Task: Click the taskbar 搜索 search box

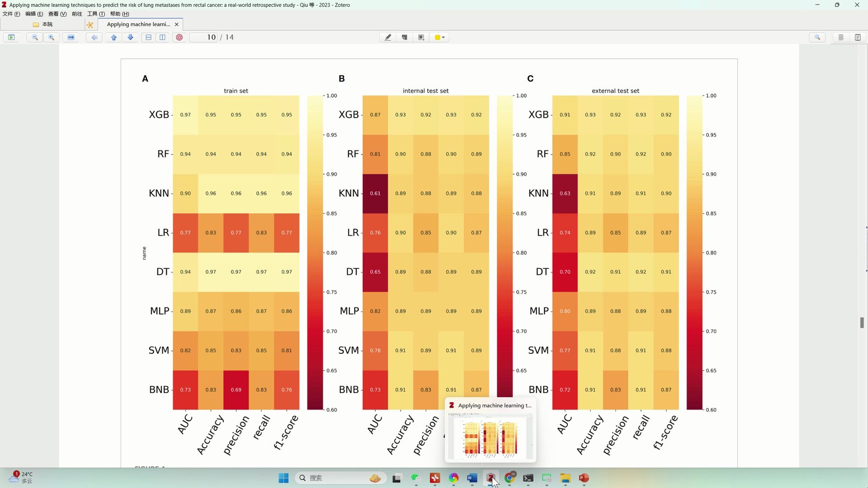Action: (x=341, y=478)
